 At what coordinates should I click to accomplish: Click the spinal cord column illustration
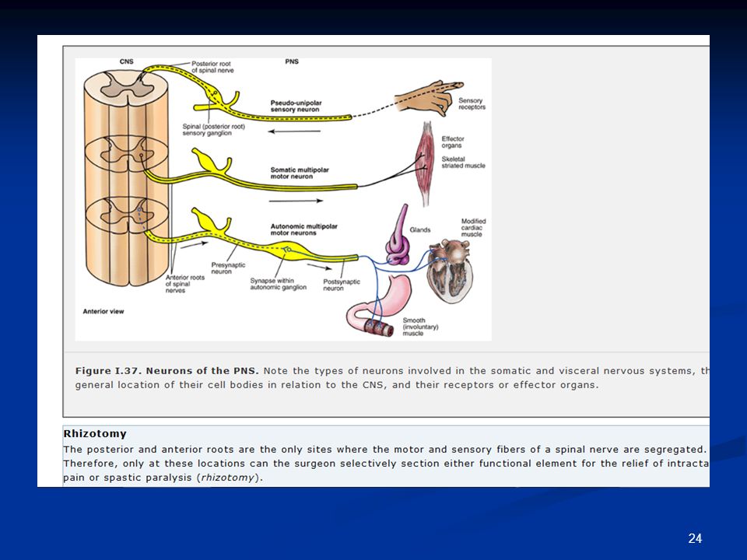pyautogui.click(x=126, y=177)
